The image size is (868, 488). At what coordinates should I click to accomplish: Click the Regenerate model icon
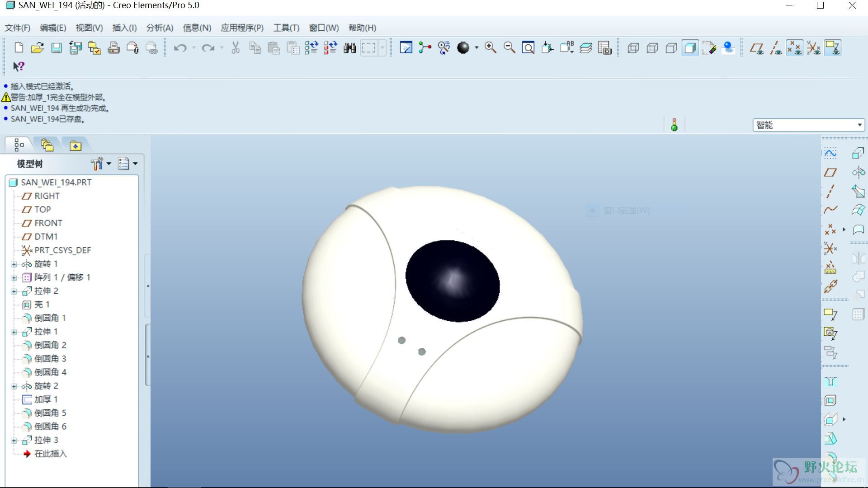[311, 48]
